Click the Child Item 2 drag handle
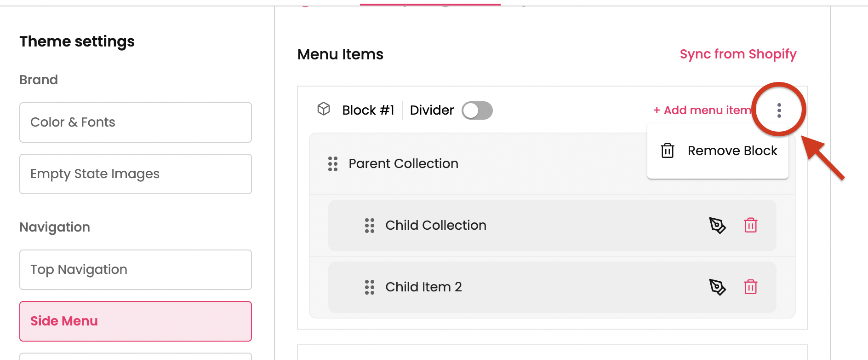 point(370,287)
